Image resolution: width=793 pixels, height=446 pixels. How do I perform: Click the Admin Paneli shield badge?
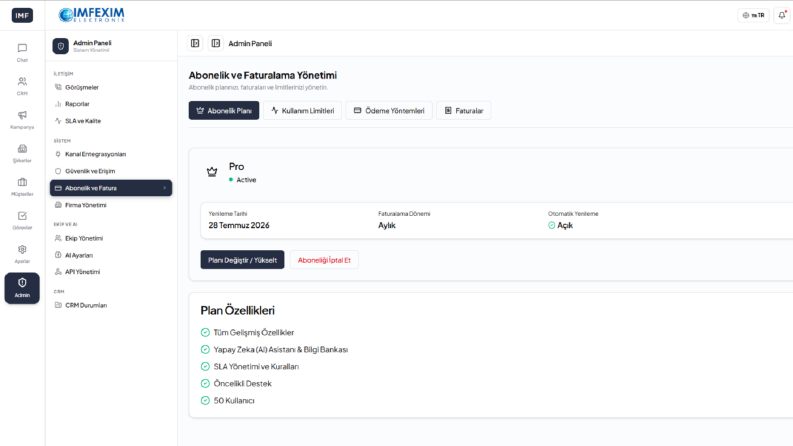point(61,46)
